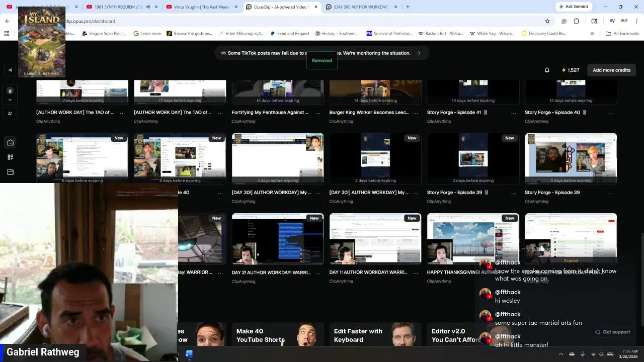Go back with the browser back arrow

pyautogui.click(x=7, y=21)
